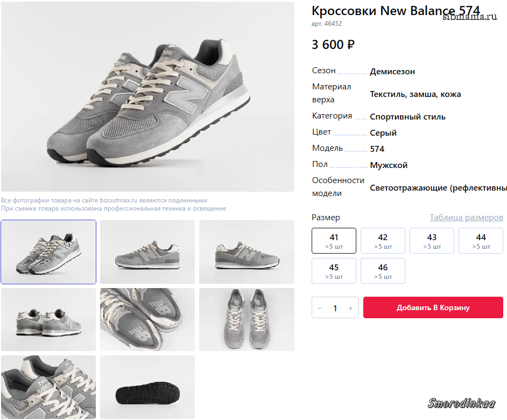The image size is (507, 420).
Task: Pick size 46 option
Action: pos(383,271)
